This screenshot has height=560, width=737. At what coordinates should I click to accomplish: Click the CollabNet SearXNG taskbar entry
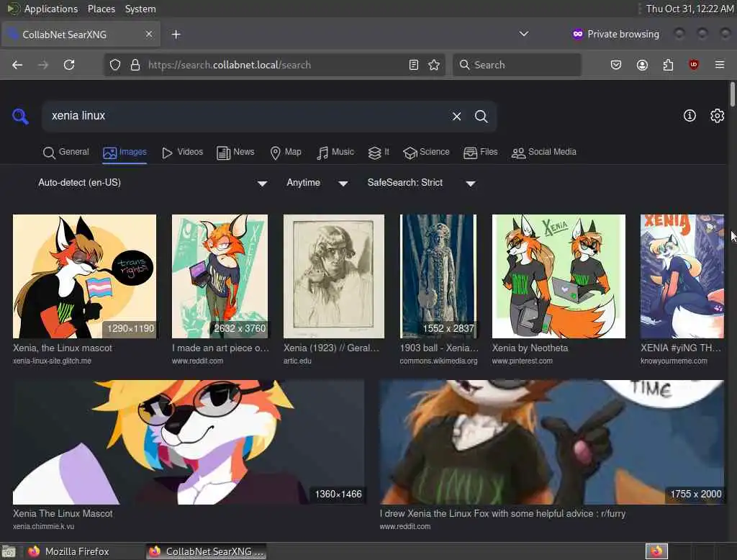coord(207,551)
